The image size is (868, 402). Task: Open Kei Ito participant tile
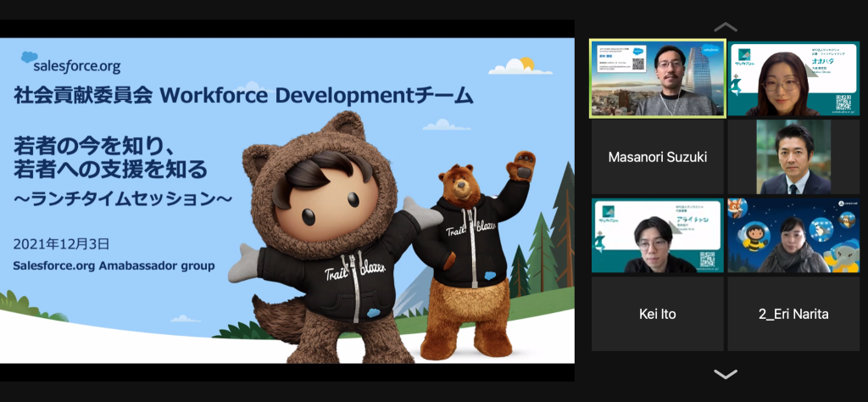[x=658, y=314]
